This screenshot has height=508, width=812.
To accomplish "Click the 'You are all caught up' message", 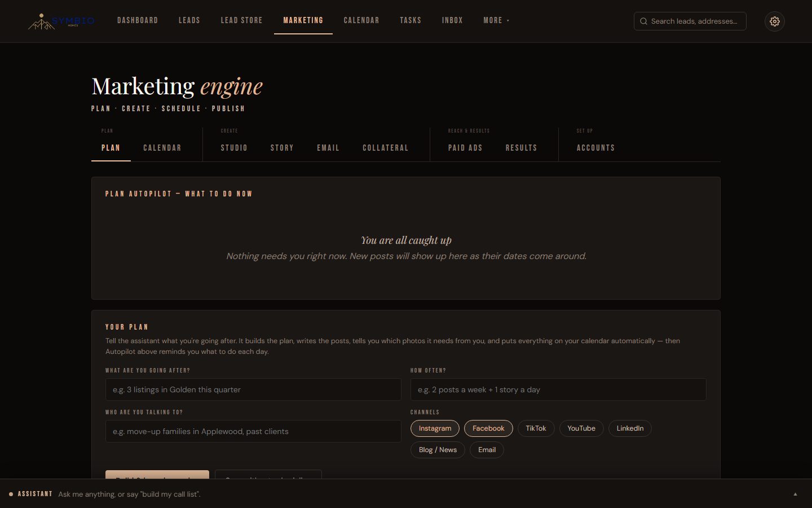I will (406, 240).
